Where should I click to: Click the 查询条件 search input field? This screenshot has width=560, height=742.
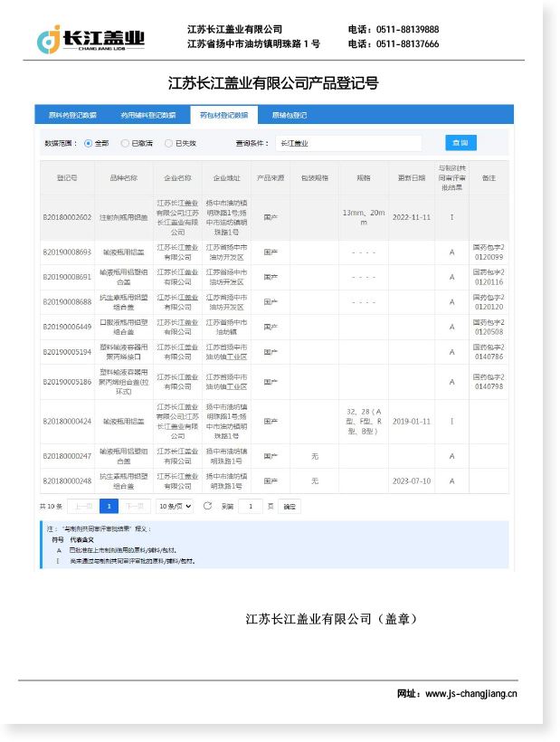[x=348, y=143]
